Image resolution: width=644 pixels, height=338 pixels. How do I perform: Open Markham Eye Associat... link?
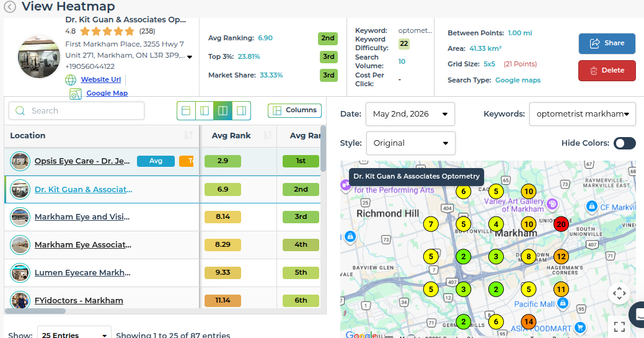pyautogui.click(x=83, y=244)
